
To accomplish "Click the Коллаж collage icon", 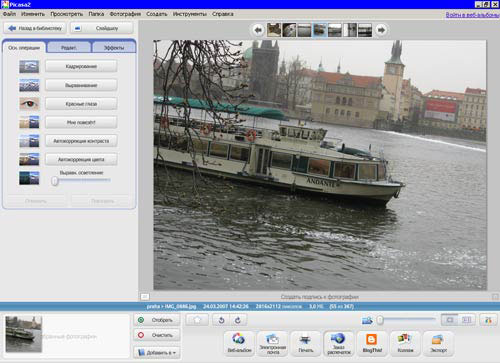I will (x=405, y=343).
